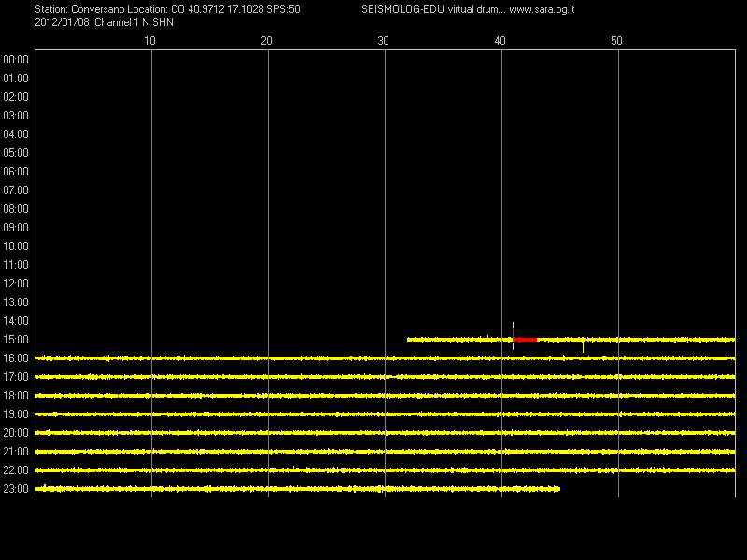747x560 pixels.
Task: Click the 11:00 hour label
Action: 16,265
